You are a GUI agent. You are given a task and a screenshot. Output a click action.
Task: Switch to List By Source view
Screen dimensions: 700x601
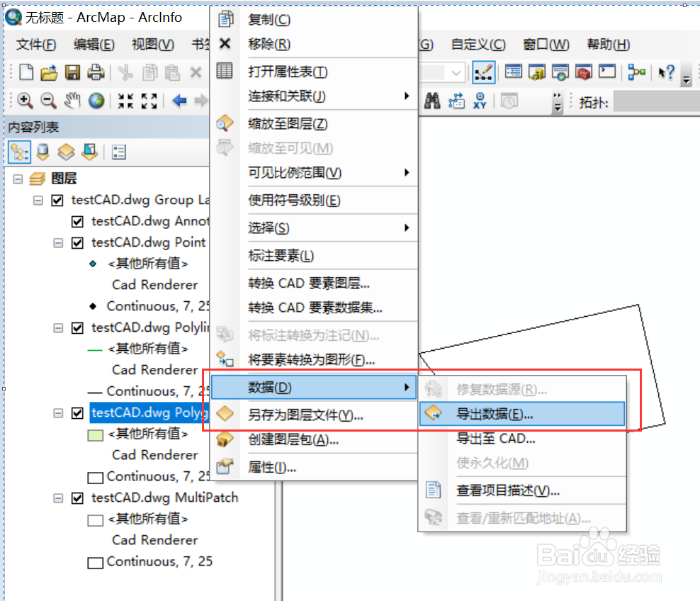[x=43, y=152]
